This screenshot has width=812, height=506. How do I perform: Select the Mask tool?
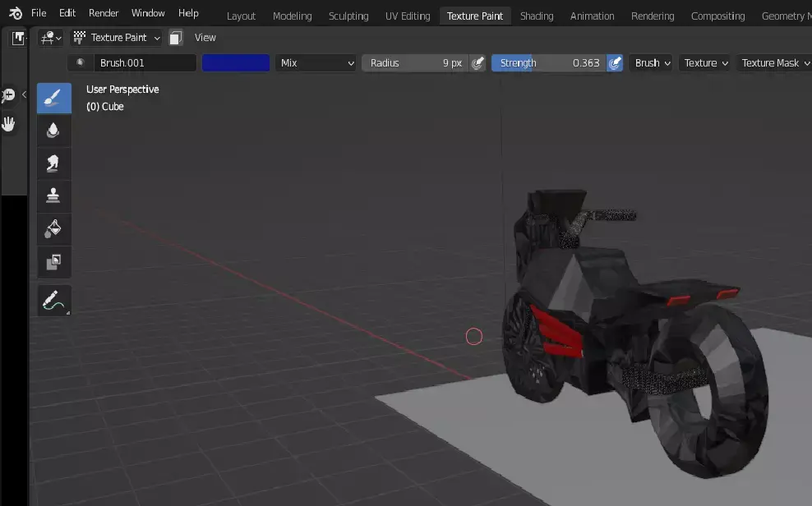point(54,262)
